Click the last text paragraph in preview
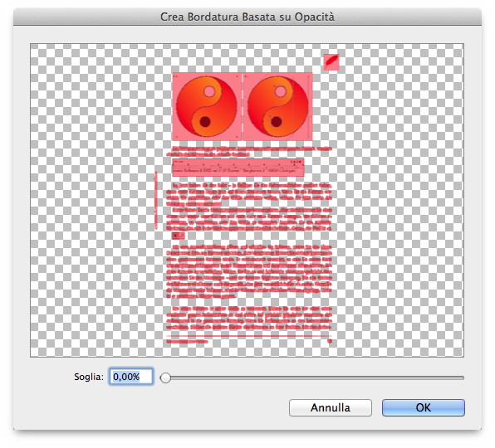The height and width of the screenshot is (448, 495). (x=249, y=318)
